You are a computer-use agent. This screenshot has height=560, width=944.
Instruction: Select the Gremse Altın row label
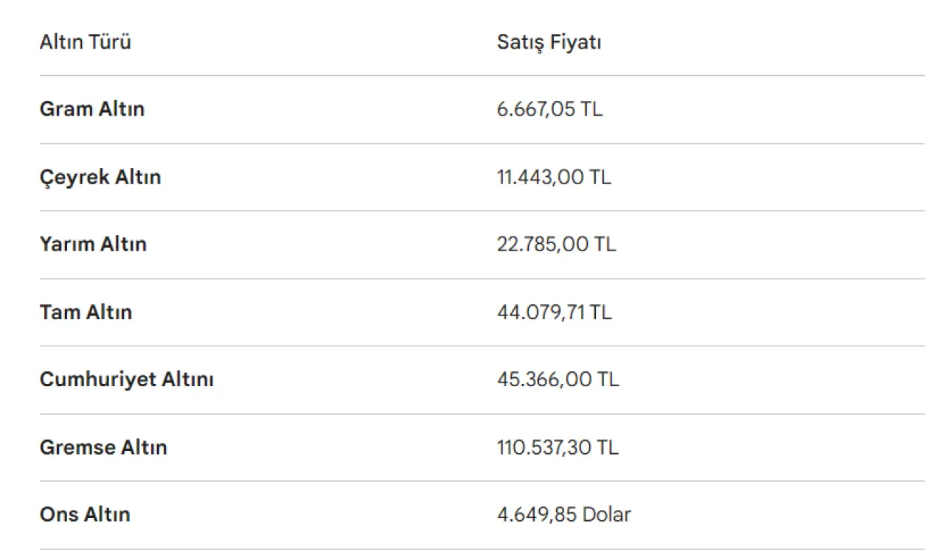click(x=103, y=447)
